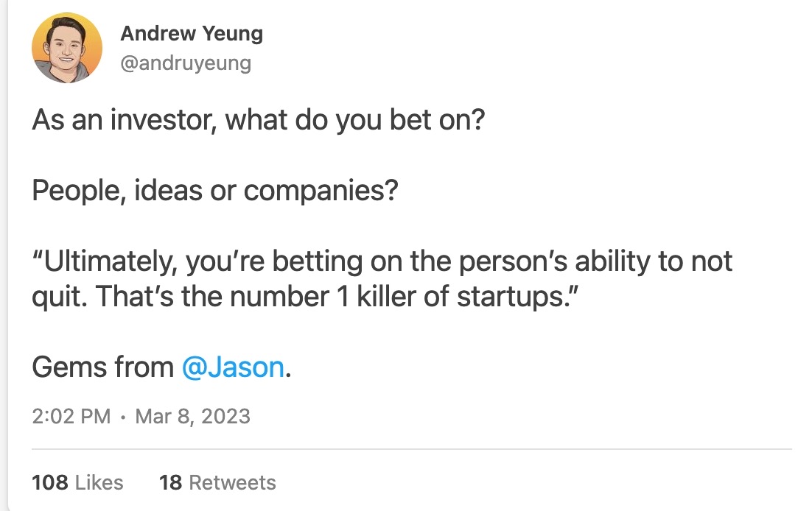Click the 2:02 PM timestamp
The image size is (812, 511).
pos(71,416)
